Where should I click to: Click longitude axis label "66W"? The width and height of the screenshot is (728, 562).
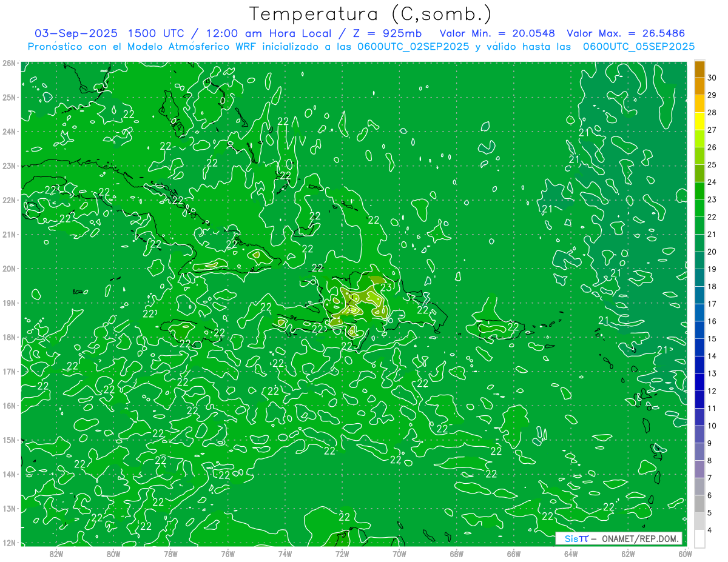tap(513, 554)
